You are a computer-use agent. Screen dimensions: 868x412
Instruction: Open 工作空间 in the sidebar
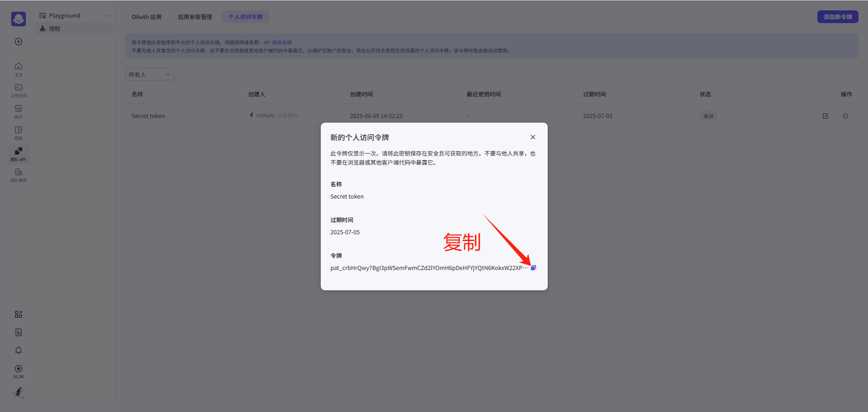pyautogui.click(x=18, y=90)
